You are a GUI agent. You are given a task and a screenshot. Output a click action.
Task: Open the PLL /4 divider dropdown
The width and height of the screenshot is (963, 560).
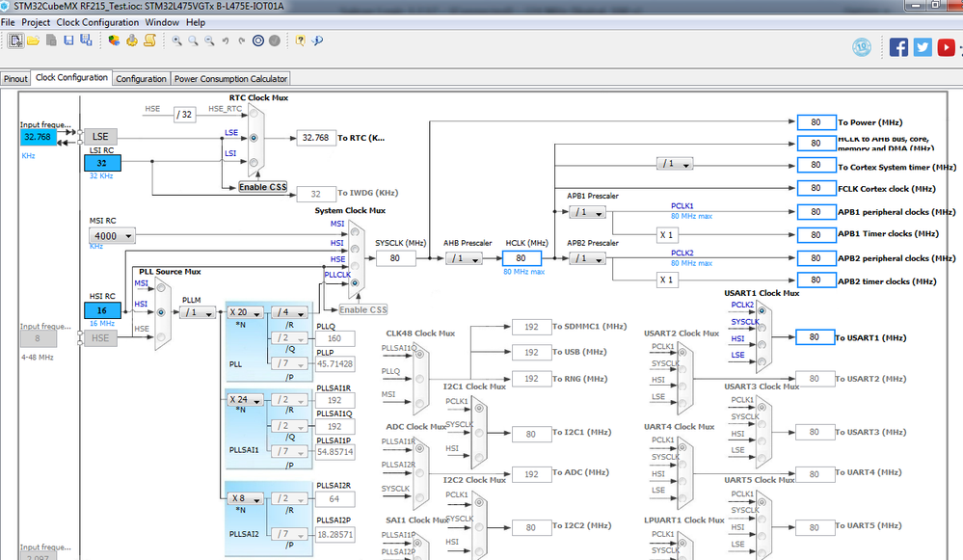(x=289, y=312)
